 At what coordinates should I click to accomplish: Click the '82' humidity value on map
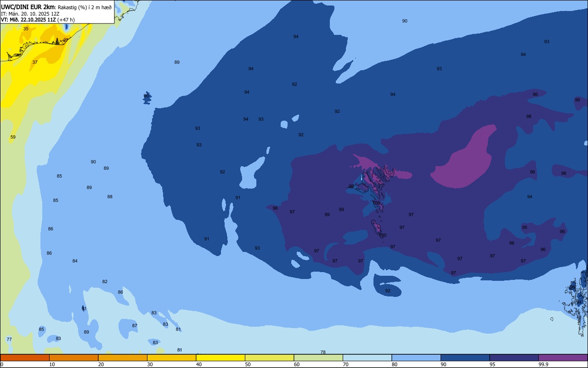point(105,282)
